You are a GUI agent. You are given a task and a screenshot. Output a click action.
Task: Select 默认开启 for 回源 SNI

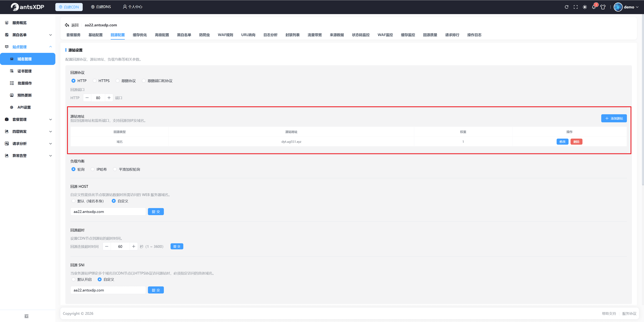pyautogui.click(x=82, y=280)
